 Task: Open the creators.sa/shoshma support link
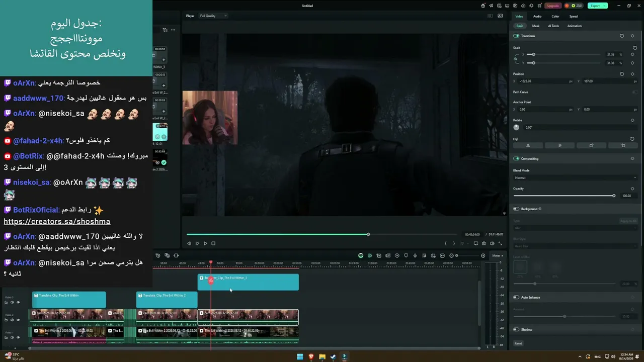tap(57, 221)
